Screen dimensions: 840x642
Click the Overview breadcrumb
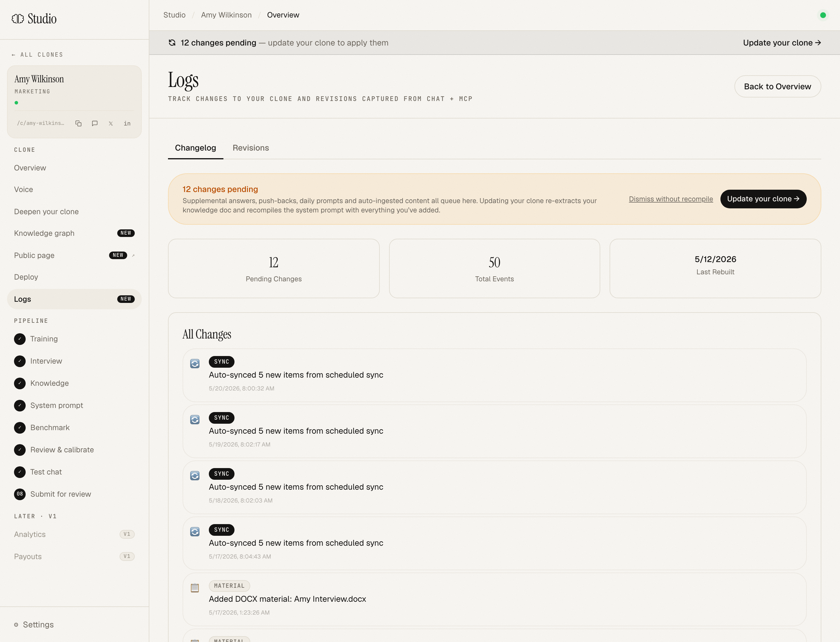pos(283,15)
